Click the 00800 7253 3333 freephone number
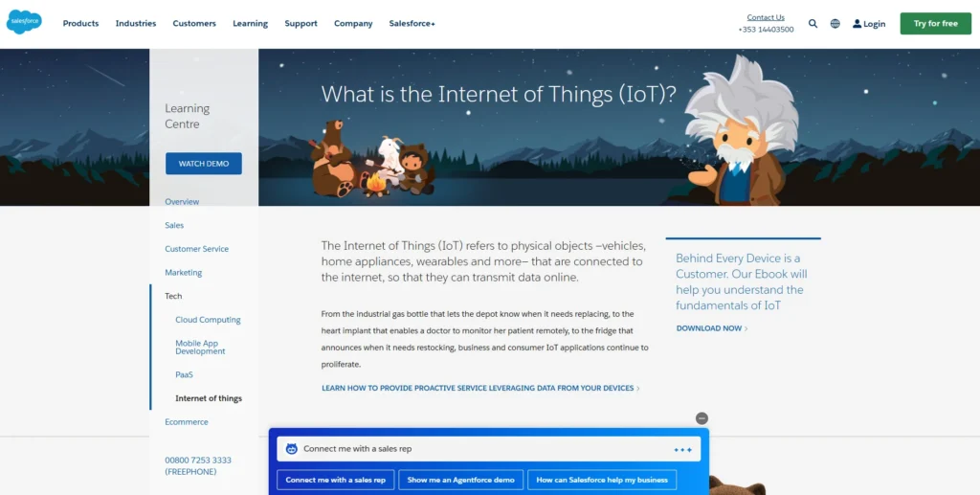980x495 pixels. click(x=198, y=465)
